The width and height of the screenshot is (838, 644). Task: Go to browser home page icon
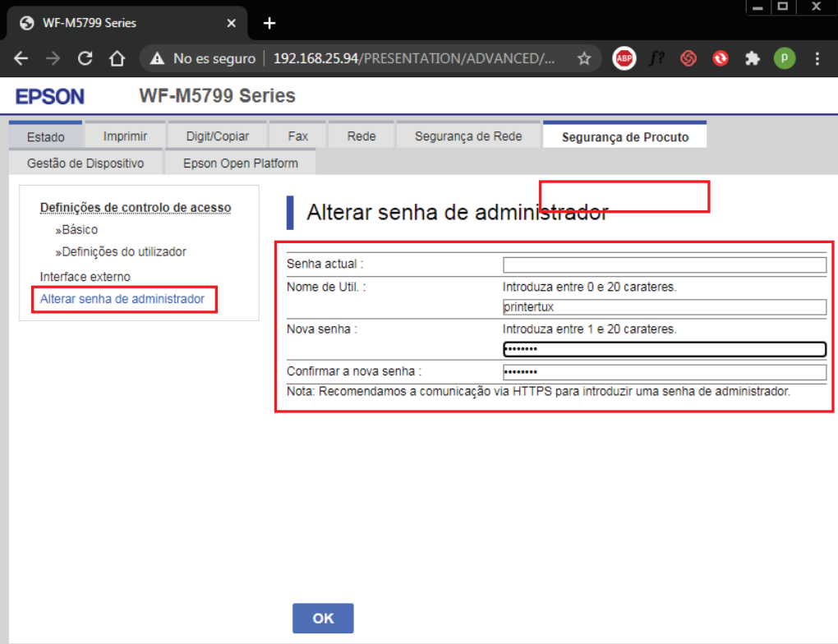(117, 58)
